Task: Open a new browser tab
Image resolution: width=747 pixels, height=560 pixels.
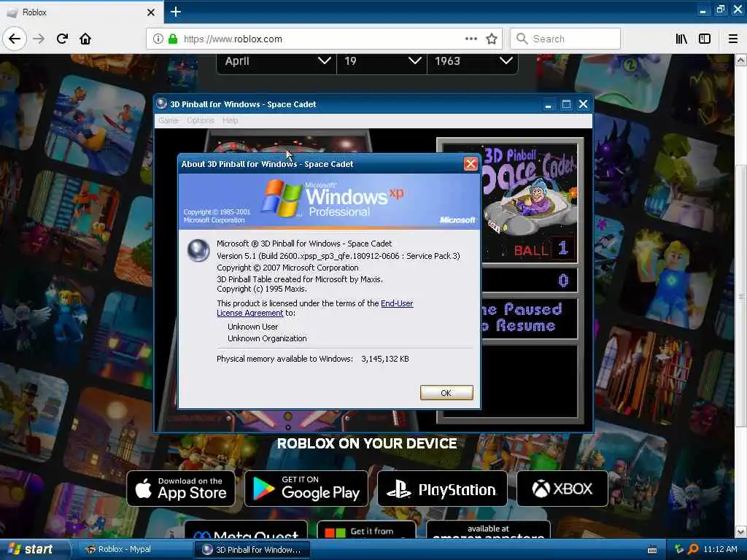Action: [x=175, y=12]
